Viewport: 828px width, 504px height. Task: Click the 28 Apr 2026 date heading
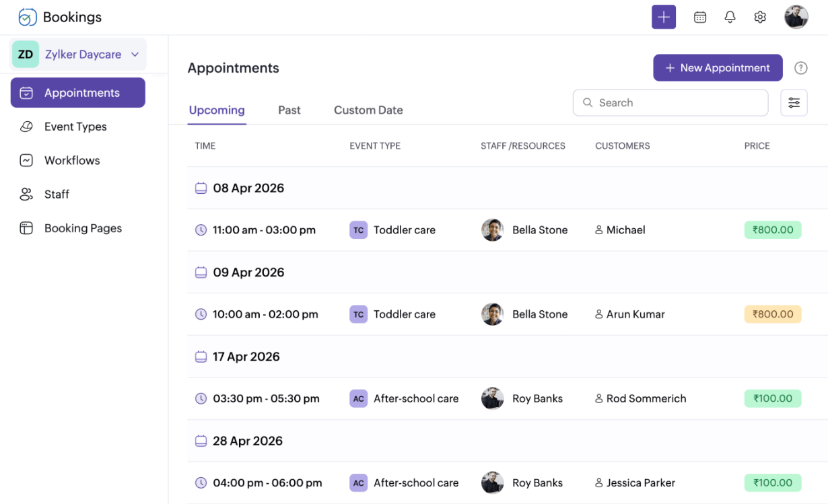click(x=248, y=441)
